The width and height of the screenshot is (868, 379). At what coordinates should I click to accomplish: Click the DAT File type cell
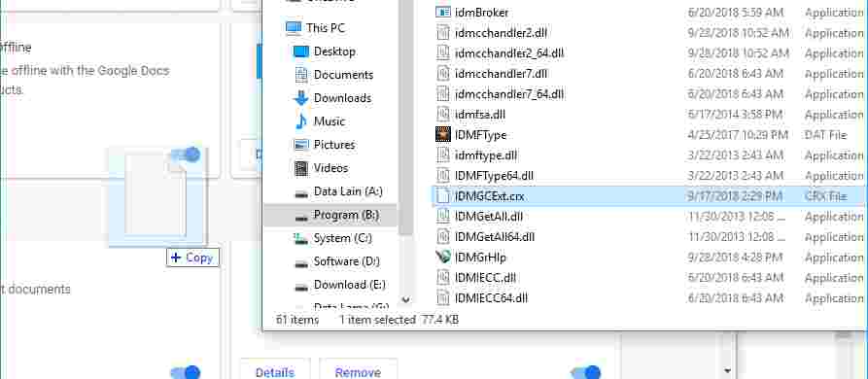(x=826, y=135)
